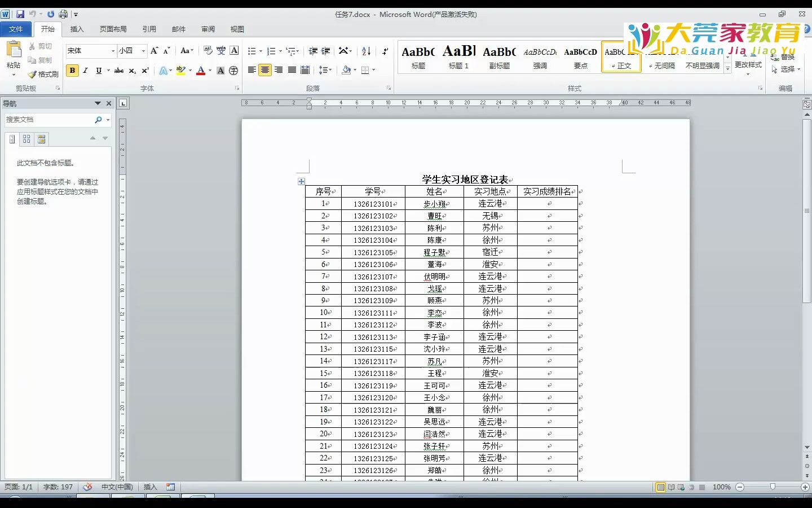Apply the 要点 style
Viewport: 812px width, 508px height.
(x=581, y=57)
